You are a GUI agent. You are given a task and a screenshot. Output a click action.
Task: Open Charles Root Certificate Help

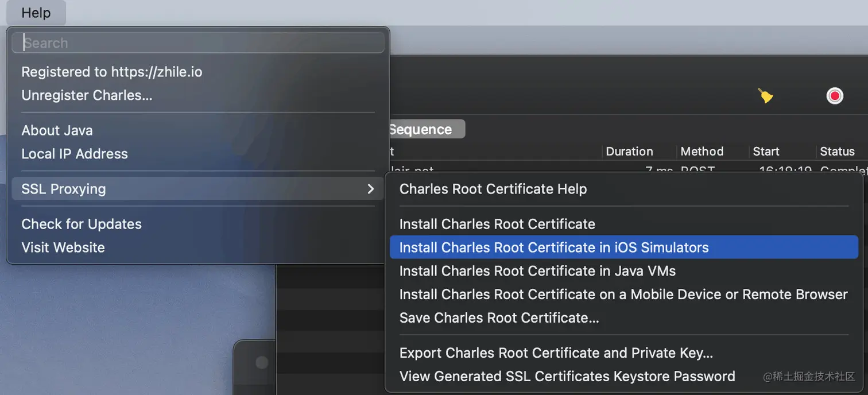pyautogui.click(x=624, y=189)
